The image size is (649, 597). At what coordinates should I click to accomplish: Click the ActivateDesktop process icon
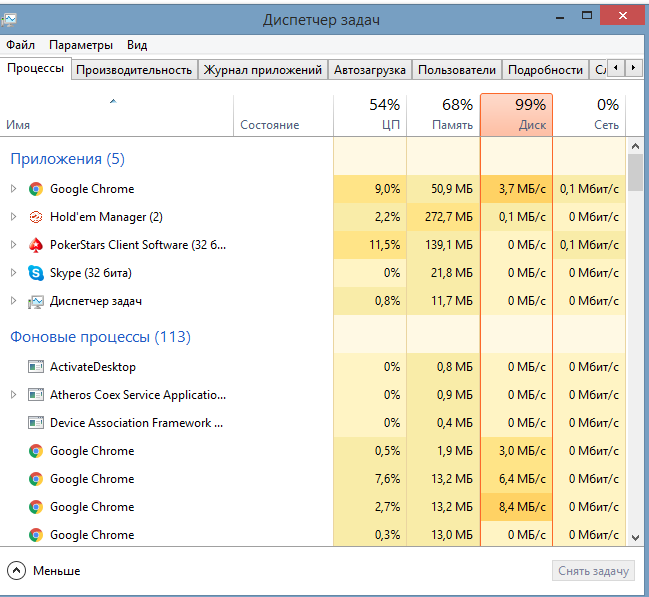[36, 367]
